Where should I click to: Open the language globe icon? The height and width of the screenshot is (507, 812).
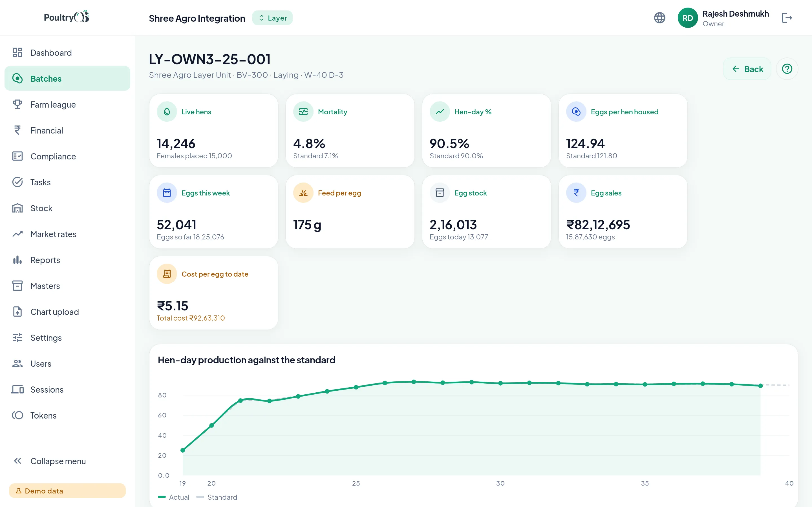[x=659, y=18]
